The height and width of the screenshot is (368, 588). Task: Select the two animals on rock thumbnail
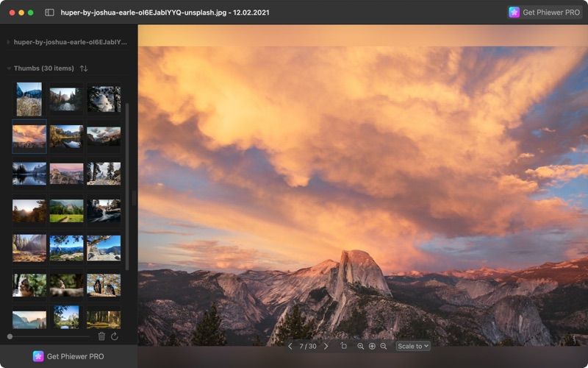104,285
